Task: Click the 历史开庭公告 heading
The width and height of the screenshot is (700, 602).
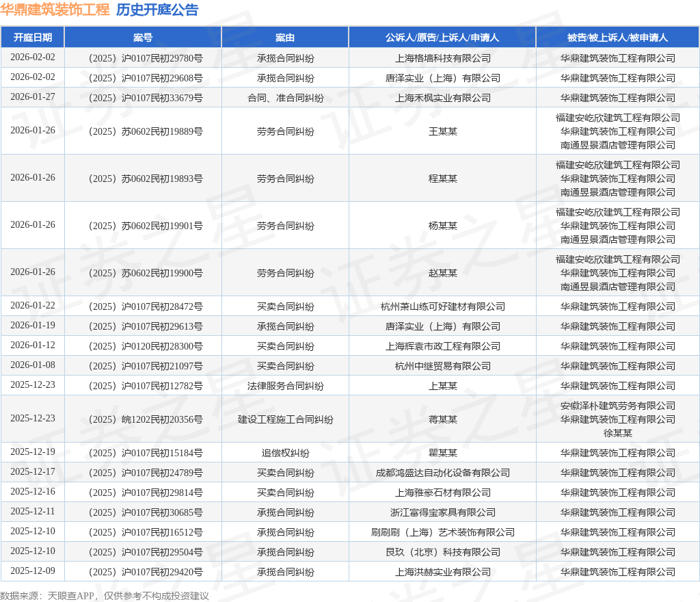Action: point(157,10)
